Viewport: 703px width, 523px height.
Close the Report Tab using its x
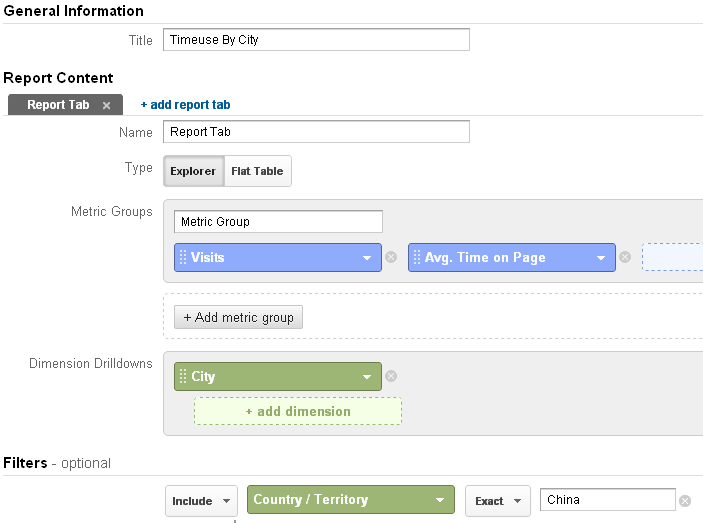click(106, 105)
